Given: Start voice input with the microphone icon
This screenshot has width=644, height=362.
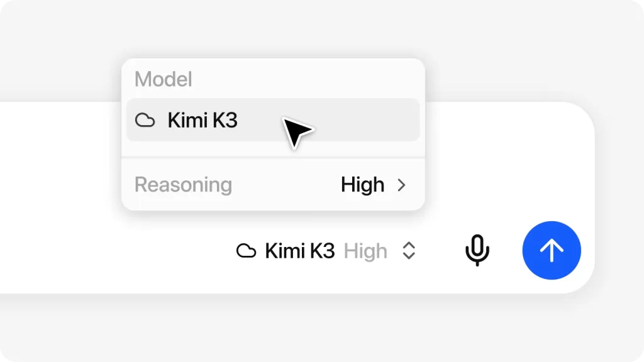Looking at the screenshot, I should point(477,250).
